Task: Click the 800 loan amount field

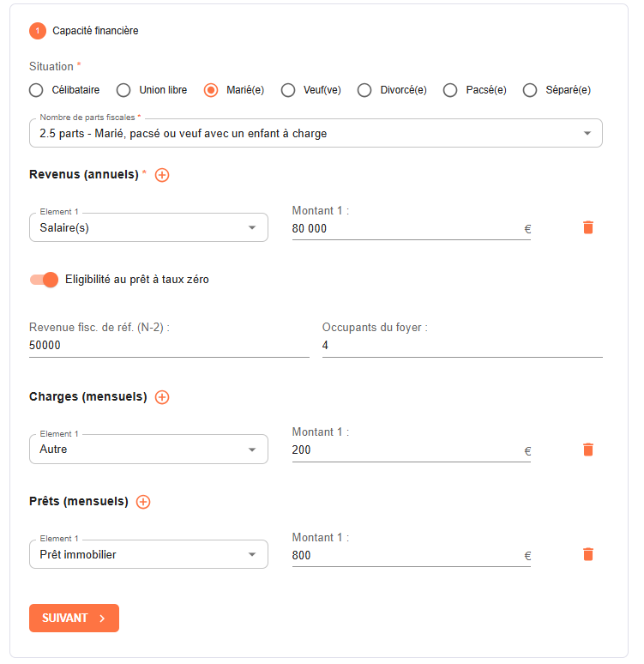Action: [403, 556]
